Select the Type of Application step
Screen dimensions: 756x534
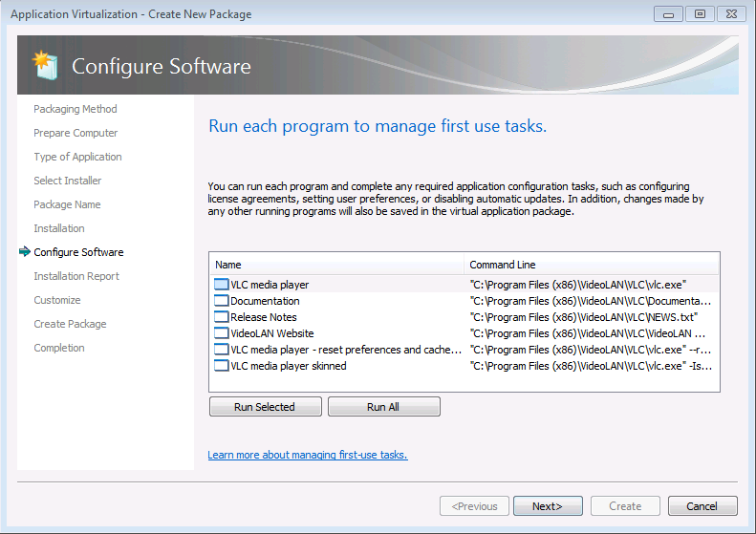tap(77, 157)
